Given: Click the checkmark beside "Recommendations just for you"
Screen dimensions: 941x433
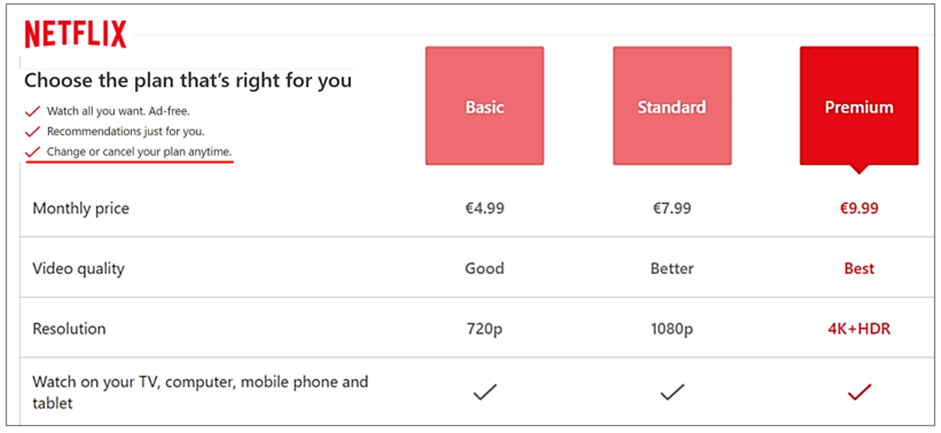Looking at the screenshot, I should [32, 131].
